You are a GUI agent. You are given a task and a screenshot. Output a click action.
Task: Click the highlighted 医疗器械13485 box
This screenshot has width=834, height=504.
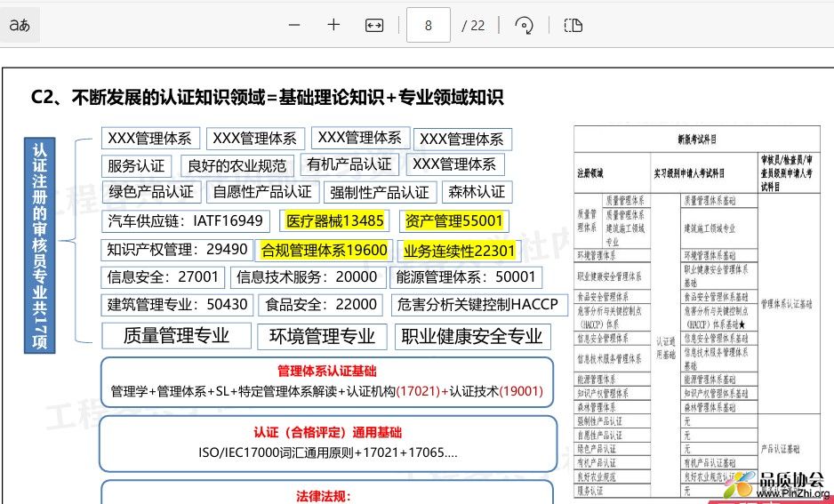(x=334, y=221)
